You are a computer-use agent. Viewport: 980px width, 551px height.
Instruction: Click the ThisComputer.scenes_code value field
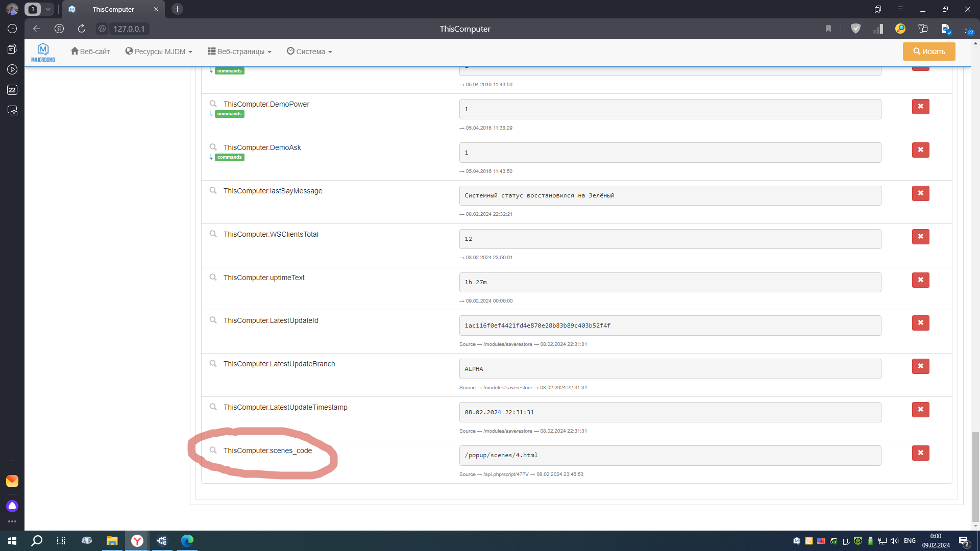pos(670,456)
